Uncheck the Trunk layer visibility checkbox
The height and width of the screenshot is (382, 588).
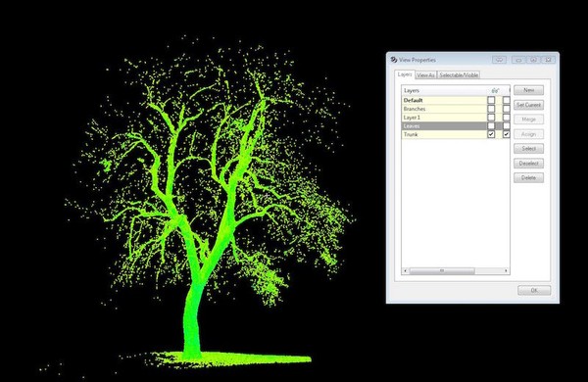pos(491,134)
